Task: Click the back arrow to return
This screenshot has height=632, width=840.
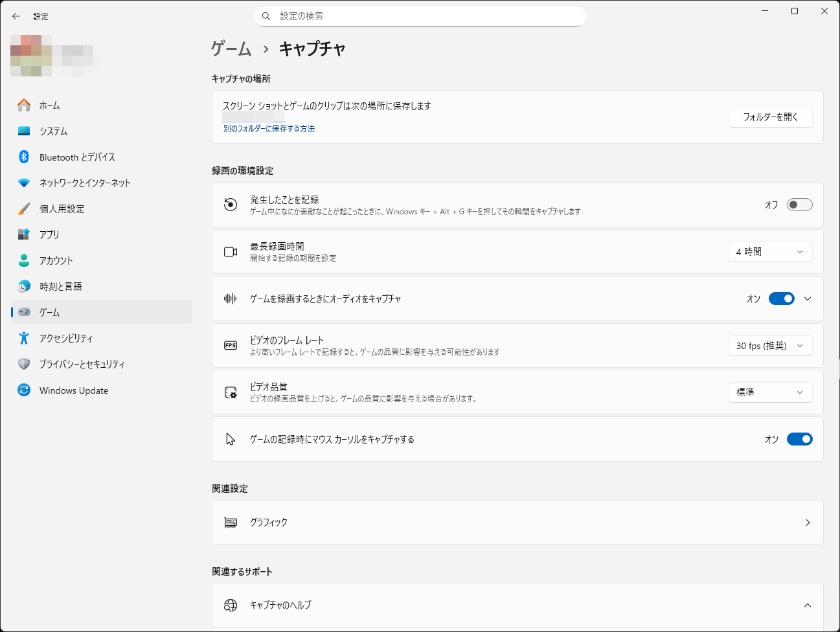Action: click(x=16, y=16)
